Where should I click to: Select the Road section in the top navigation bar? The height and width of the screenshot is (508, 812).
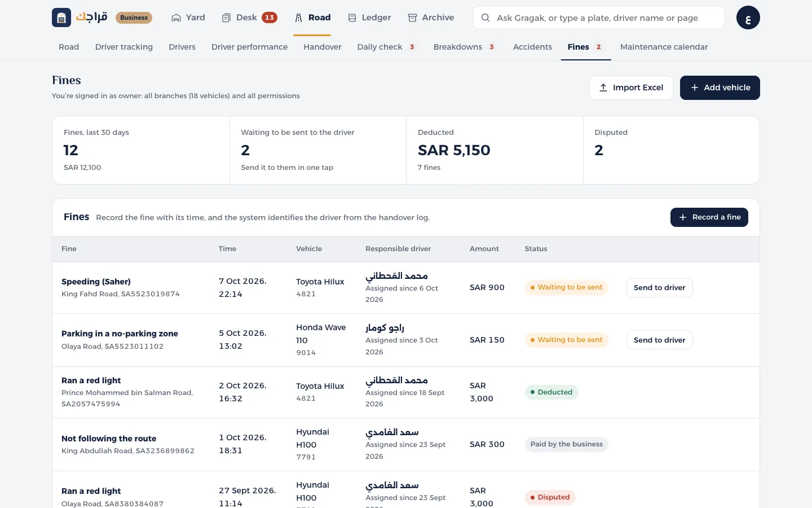[x=312, y=17]
